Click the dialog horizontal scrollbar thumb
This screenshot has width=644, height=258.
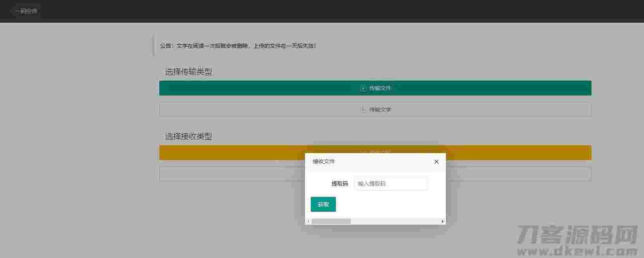tap(331, 221)
